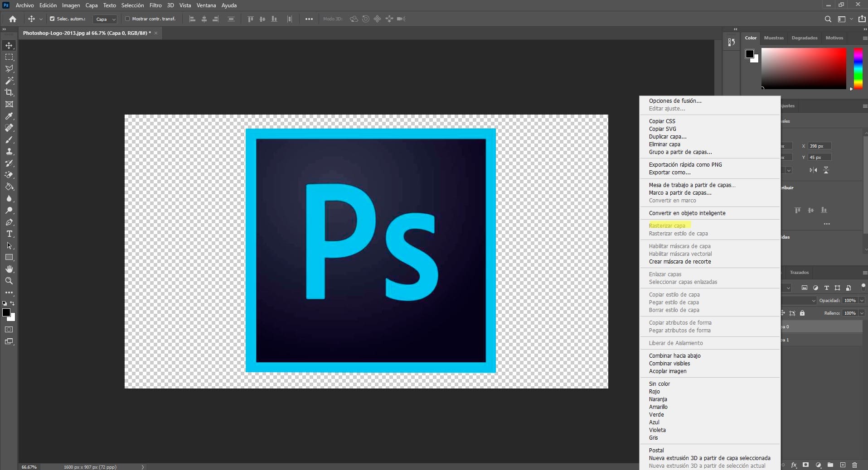
Task: Open the Filtro menu
Action: click(155, 5)
